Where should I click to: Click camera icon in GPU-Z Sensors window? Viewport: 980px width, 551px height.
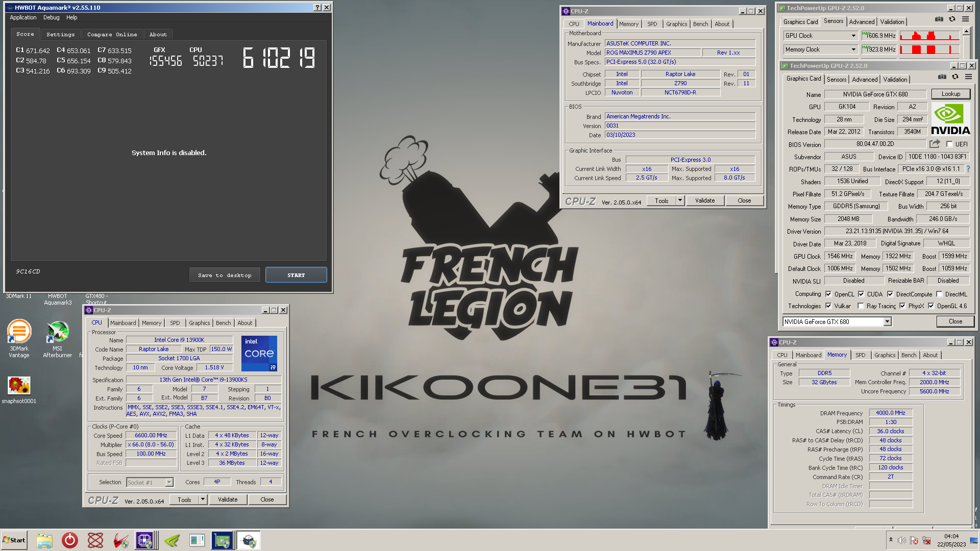click(x=939, y=19)
